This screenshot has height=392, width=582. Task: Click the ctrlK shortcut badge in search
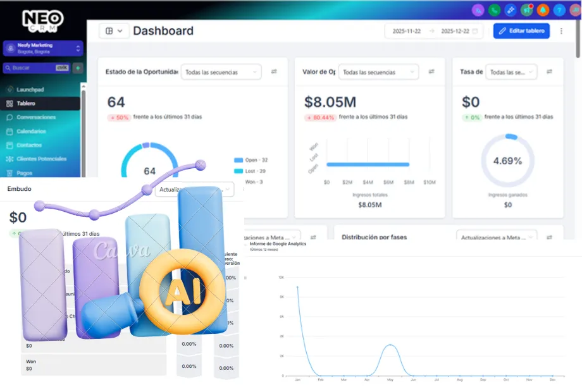[x=62, y=68]
